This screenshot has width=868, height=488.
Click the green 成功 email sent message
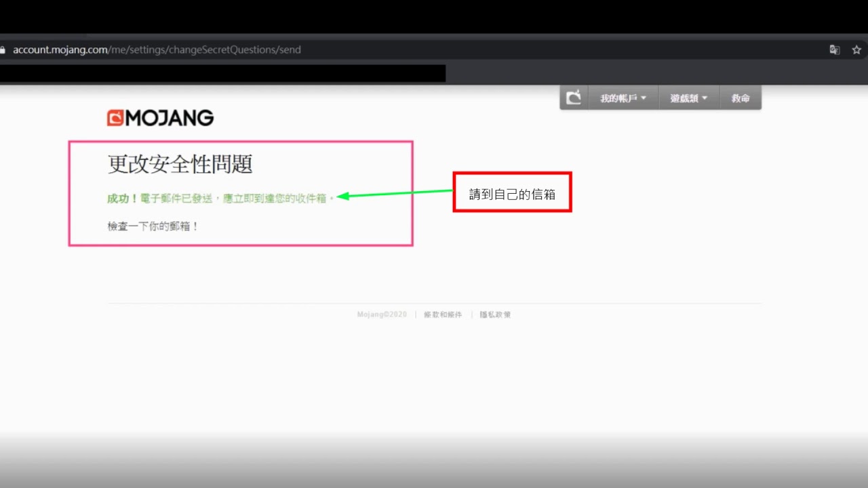click(221, 199)
